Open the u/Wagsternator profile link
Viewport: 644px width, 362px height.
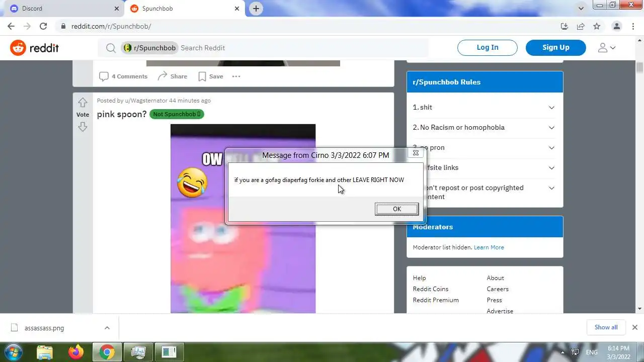(146, 101)
